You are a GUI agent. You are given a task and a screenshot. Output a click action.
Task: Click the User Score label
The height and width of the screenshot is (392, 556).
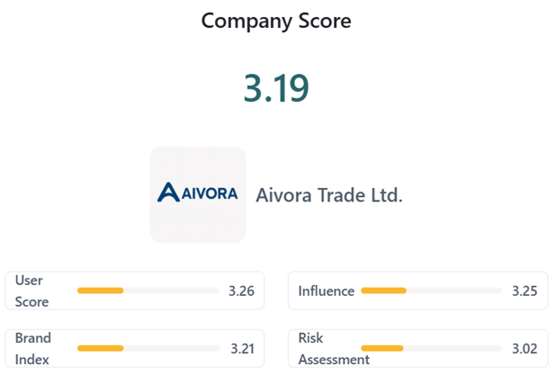pyautogui.click(x=32, y=291)
